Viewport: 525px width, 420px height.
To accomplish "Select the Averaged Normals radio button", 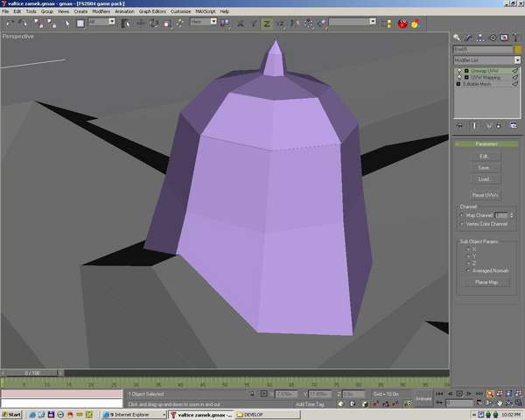I will 468,270.
